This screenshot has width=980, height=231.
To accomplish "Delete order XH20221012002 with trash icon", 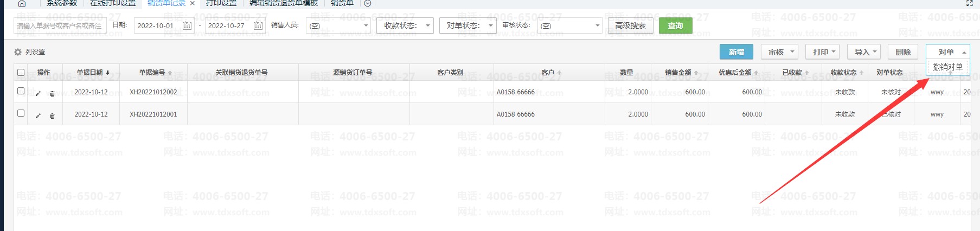I will coord(52,93).
